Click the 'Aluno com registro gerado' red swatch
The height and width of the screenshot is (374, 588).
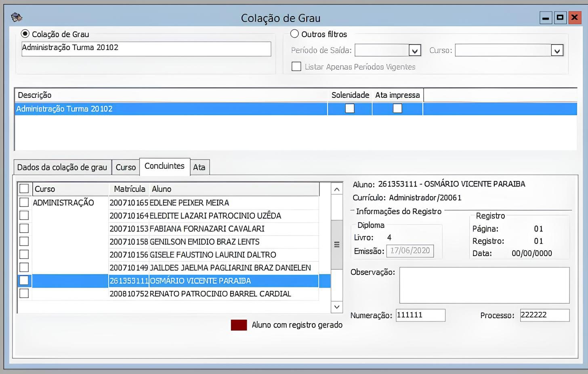tap(239, 324)
